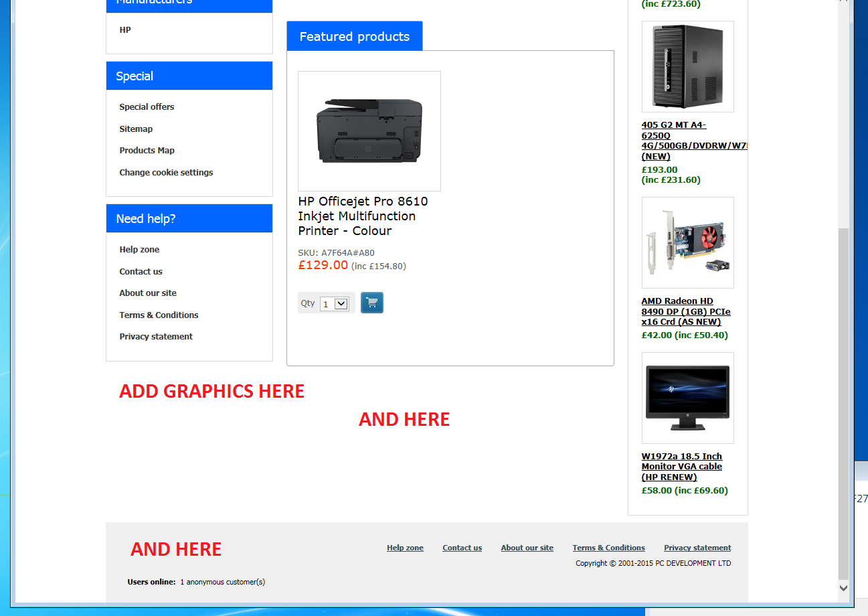Image resolution: width=868 pixels, height=616 pixels.
Task: Open the W1972a monitor thumbnail
Action: click(687, 398)
